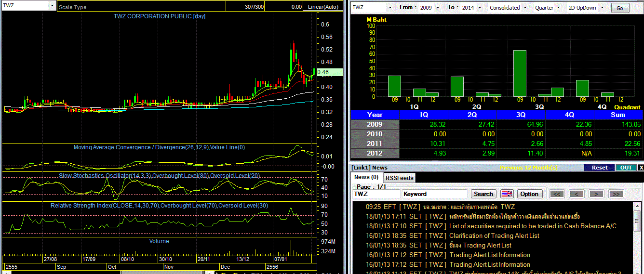The width and height of the screenshot is (644, 274).
Task: Click the Search button in News panel
Action: 483,194
